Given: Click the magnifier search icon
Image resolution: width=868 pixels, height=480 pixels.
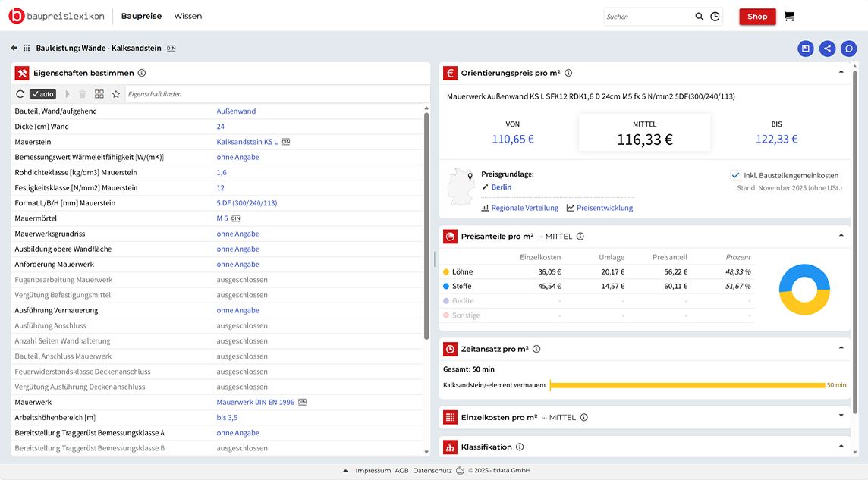Looking at the screenshot, I should [x=700, y=17].
